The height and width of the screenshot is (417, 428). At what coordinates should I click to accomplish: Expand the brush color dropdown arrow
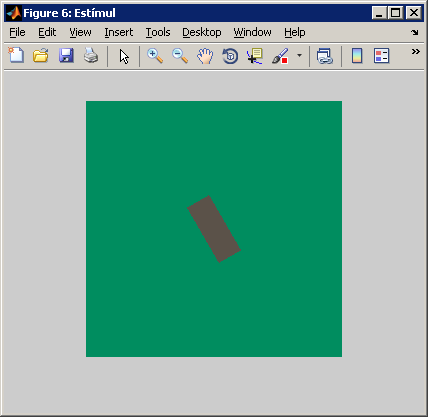coord(299,55)
